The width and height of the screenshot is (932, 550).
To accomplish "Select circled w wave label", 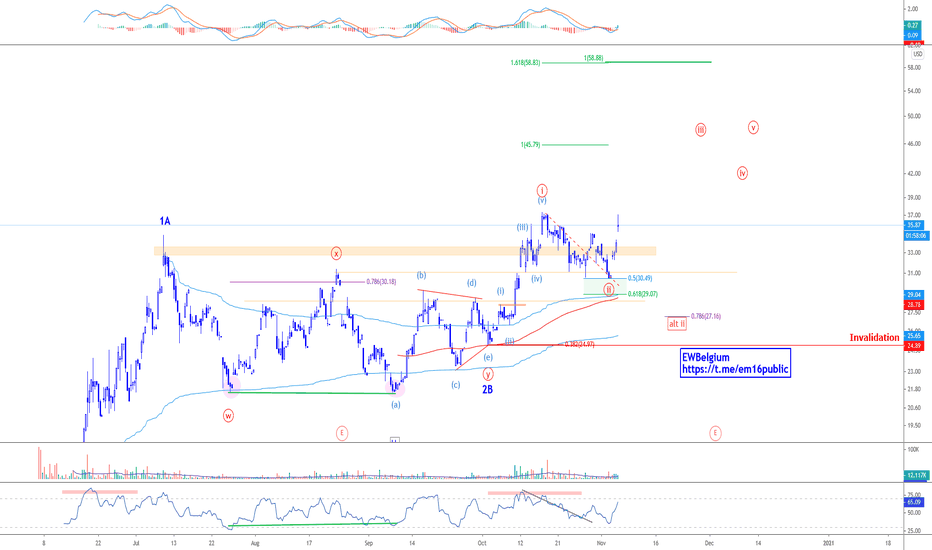I will [x=228, y=416].
